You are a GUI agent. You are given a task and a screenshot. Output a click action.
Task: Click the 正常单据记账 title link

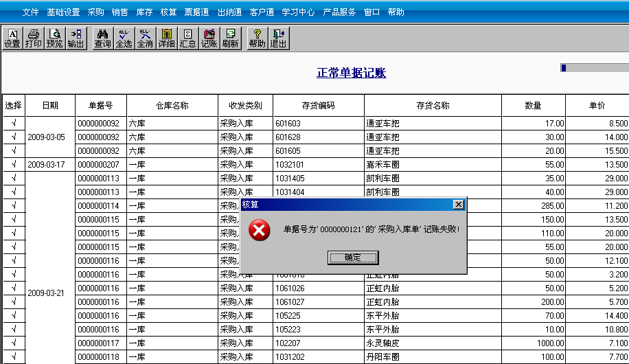[x=352, y=73]
